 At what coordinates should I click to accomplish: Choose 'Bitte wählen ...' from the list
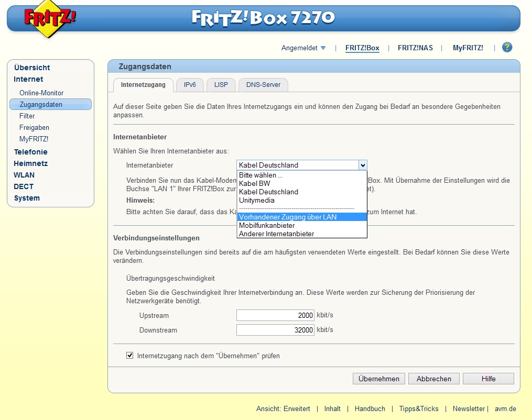click(x=301, y=175)
